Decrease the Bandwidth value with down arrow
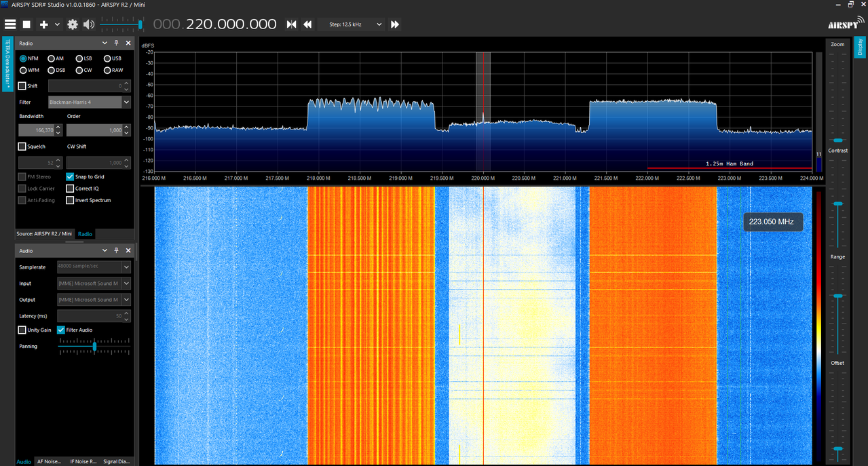The height and width of the screenshot is (466, 868). [x=58, y=132]
